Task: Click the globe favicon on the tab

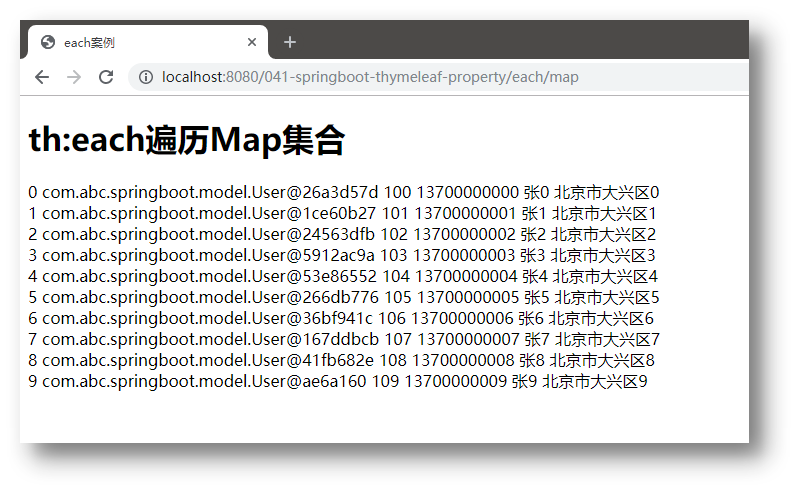Action: 48,42
